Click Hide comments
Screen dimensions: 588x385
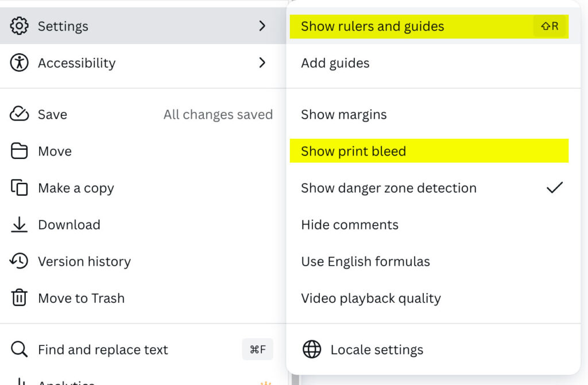click(349, 225)
